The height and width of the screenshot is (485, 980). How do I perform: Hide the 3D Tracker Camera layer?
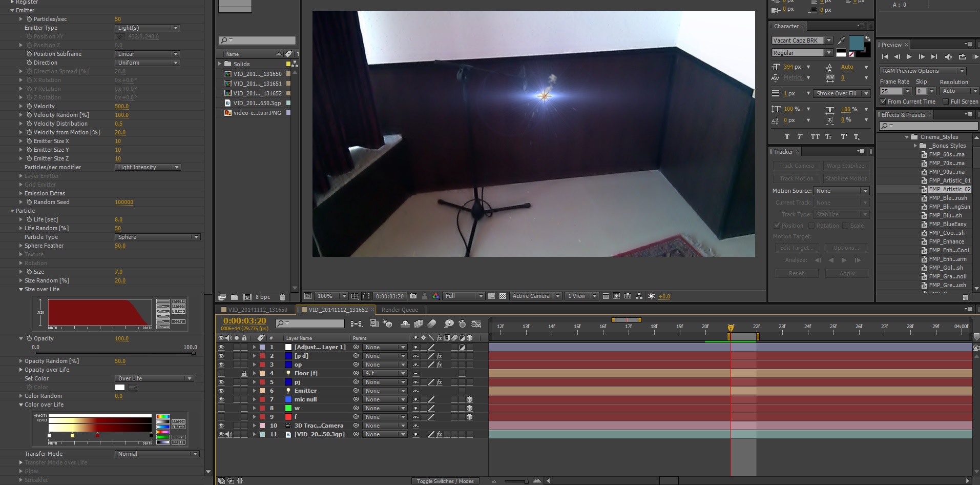tap(221, 426)
